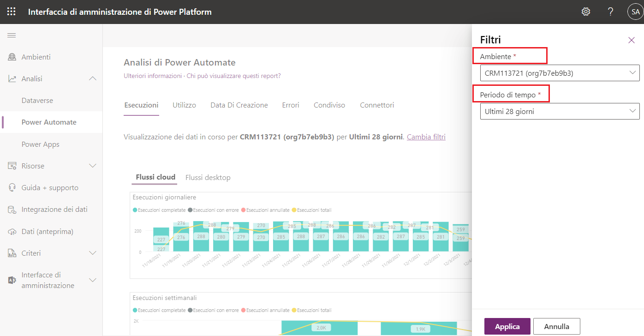
Task: Open the settings gear in the header
Action: [x=586, y=12]
